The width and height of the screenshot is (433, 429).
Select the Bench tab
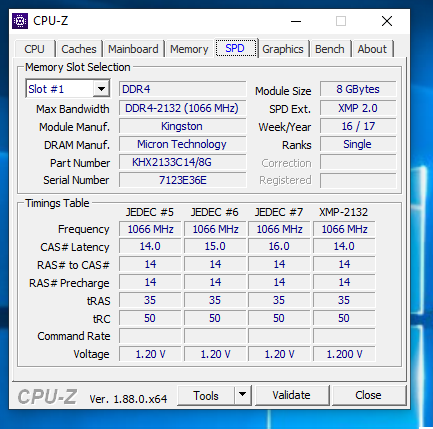(x=330, y=49)
